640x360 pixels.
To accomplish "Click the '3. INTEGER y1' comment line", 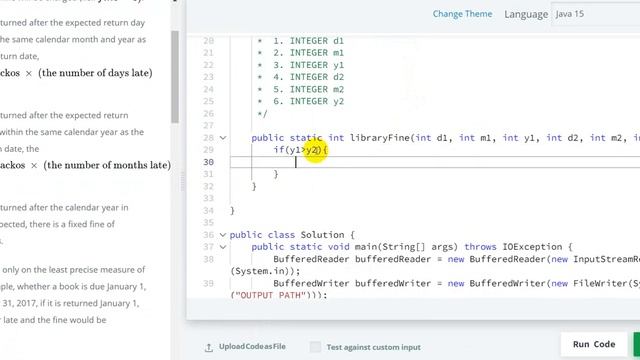I will [309, 65].
